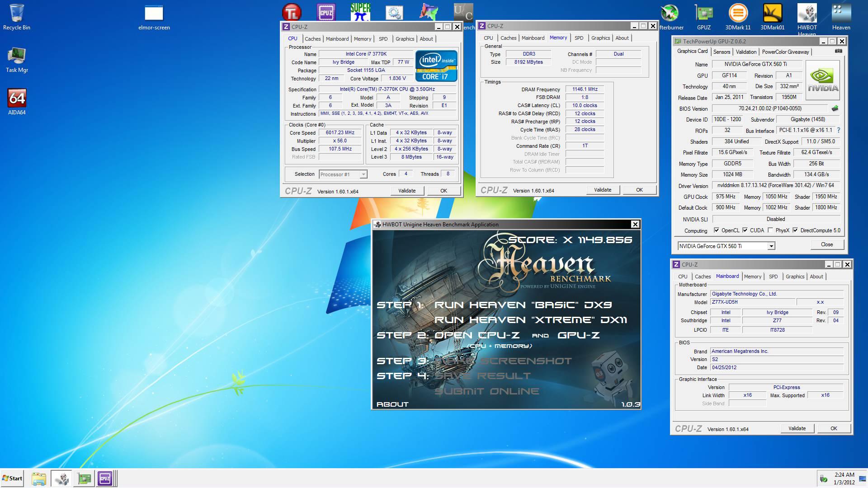Click RUN HEAVEN "BASIC" DX9
The height and width of the screenshot is (488, 868).
[523, 305]
